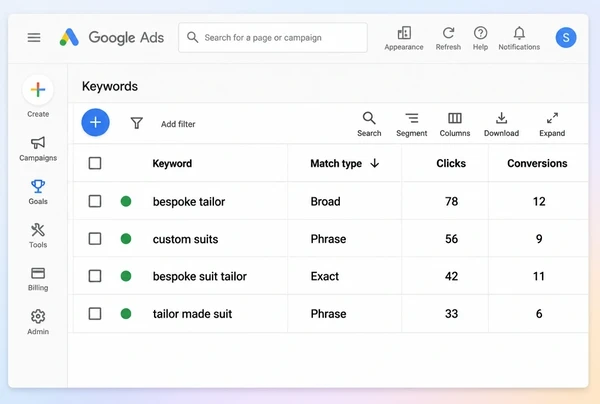The height and width of the screenshot is (404, 600).
Task: Click the 56 clicks value
Action: pos(452,239)
